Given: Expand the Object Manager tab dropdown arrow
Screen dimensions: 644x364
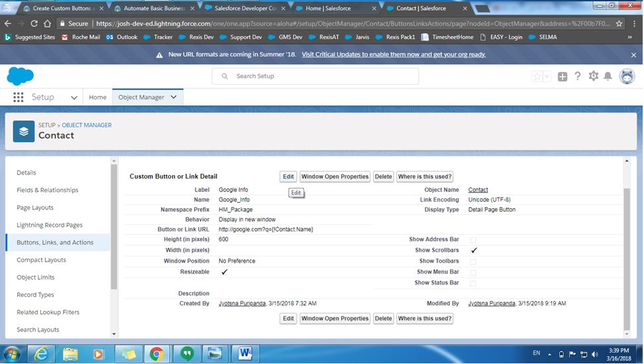Looking at the screenshot, I should pyautogui.click(x=174, y=97).
